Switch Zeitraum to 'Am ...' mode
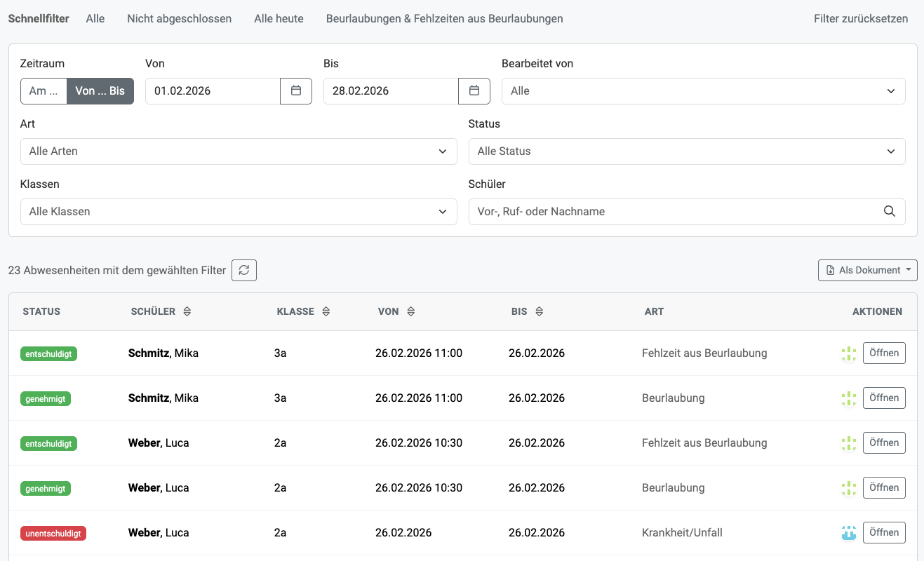The width and height of the screenshot is (924, 561). pyautogui.click(x=43, y=91)
